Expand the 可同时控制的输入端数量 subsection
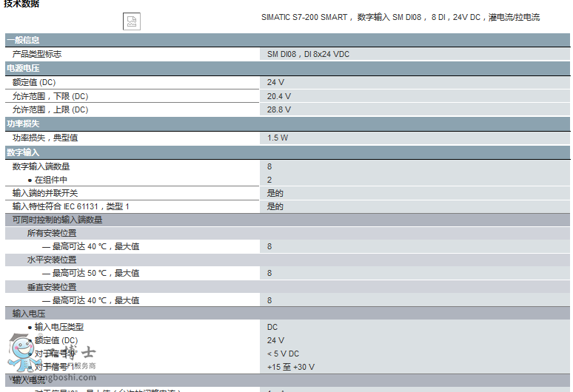This screenshot has height=392, width=573. click(58, 220)
